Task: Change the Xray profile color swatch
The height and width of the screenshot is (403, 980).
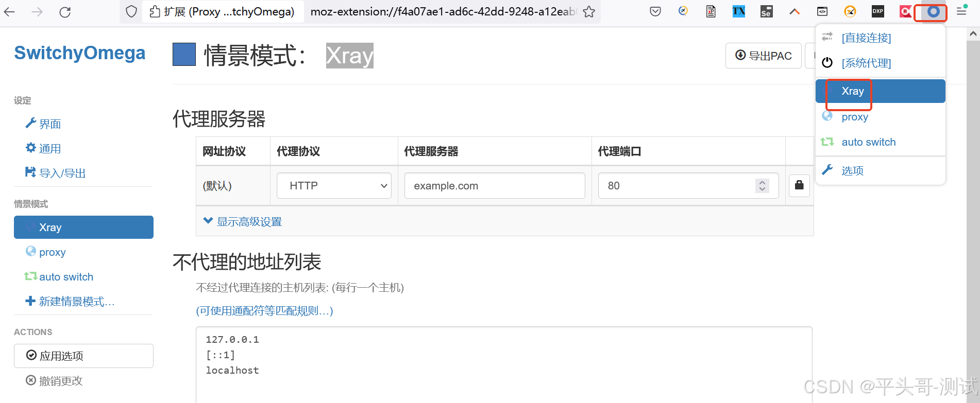Action: tap(184, 54)
